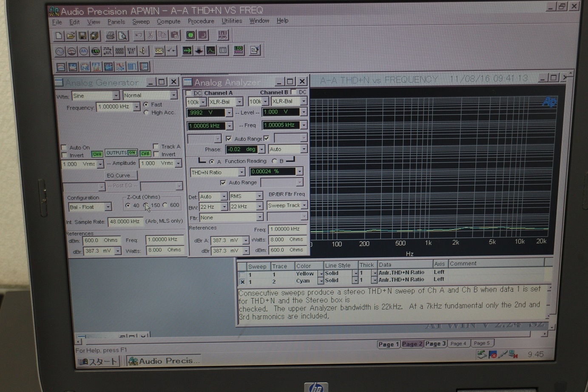This screenshot has height=392, width=588.
Task: Click the Save All multiple-disks icon
Action: 94,35
